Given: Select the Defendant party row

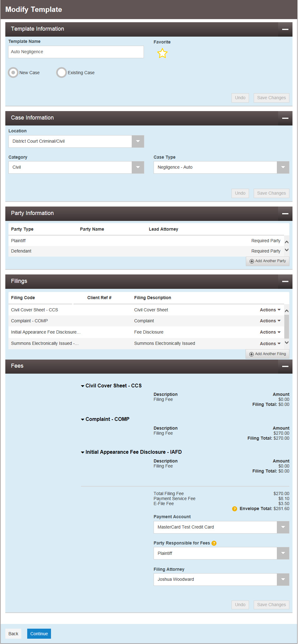Looking at the screenshot, I should (x=146, y=251).
